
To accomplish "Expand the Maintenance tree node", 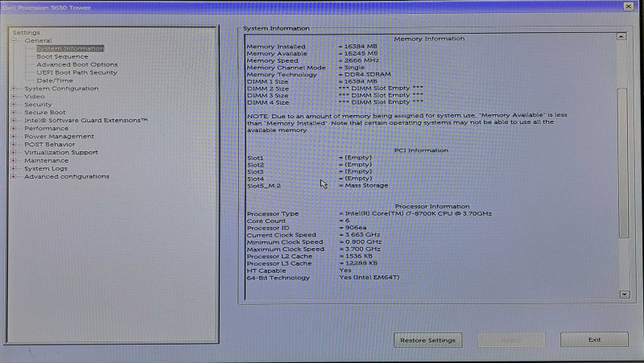I will click(14, 160).
